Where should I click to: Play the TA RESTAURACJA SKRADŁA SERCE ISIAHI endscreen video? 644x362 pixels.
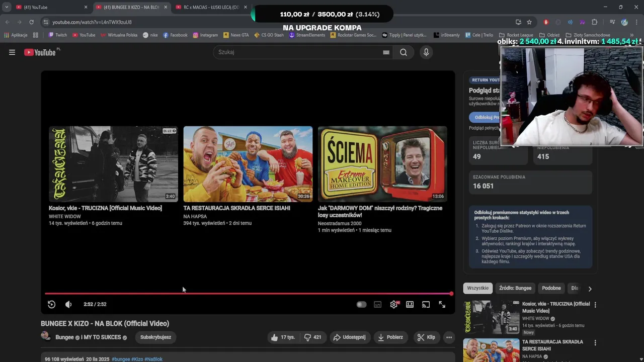[248, 164]
